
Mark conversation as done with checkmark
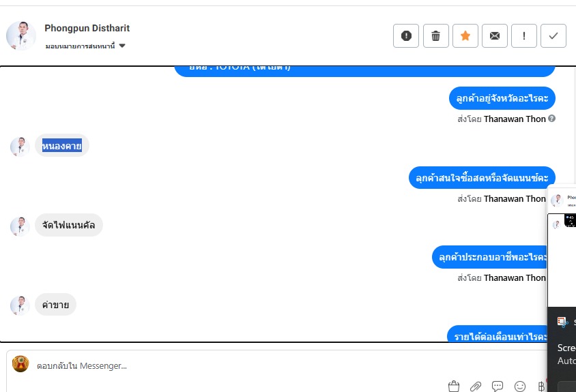[553, 36]
